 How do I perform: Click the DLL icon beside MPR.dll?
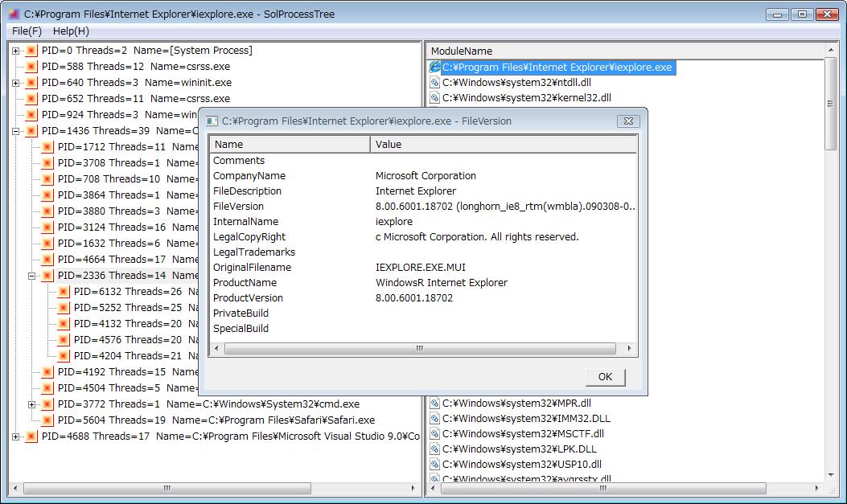435,403
